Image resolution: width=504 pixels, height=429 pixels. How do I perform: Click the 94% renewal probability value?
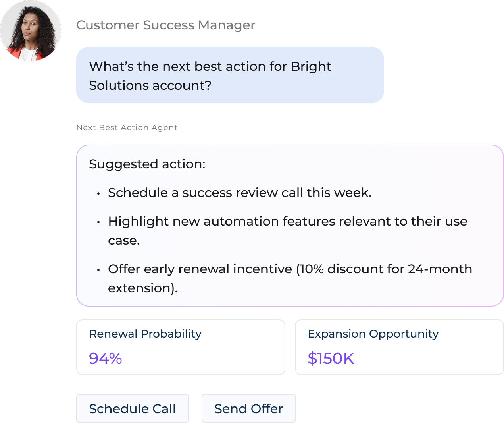[105, 359]
